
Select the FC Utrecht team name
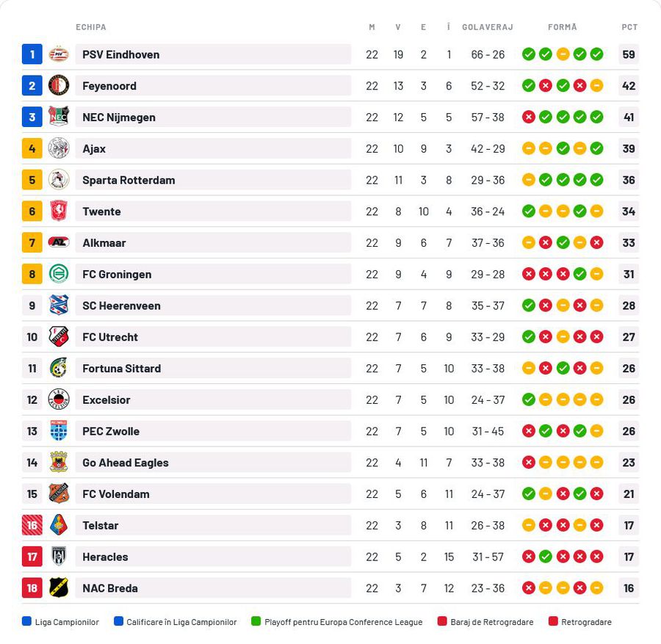tap(110, 337)
